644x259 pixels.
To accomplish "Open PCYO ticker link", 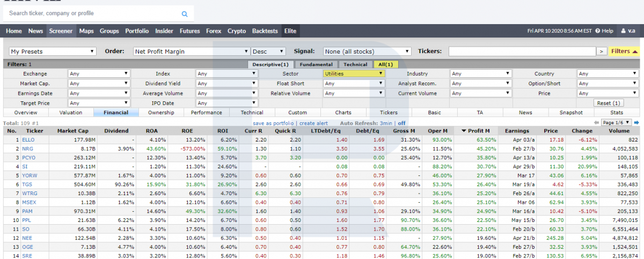I will tap(28, 158).
